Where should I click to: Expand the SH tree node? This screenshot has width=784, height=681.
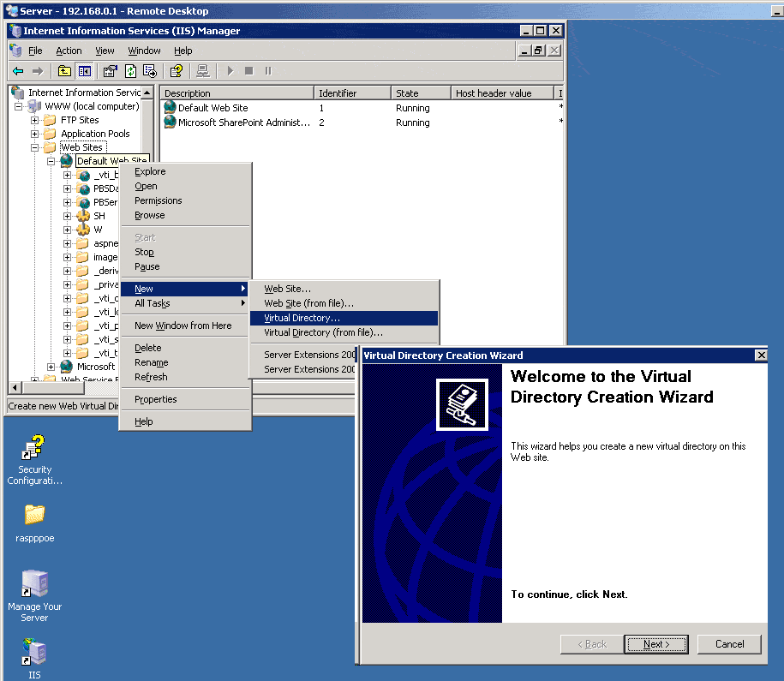pyautogui.click(x=67, y=216)
